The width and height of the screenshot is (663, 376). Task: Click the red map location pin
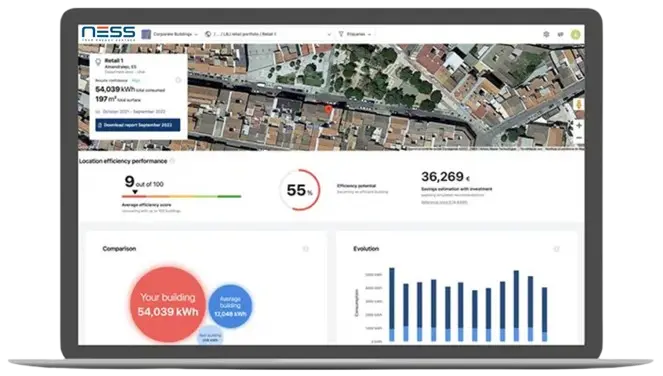coord(328,110)
